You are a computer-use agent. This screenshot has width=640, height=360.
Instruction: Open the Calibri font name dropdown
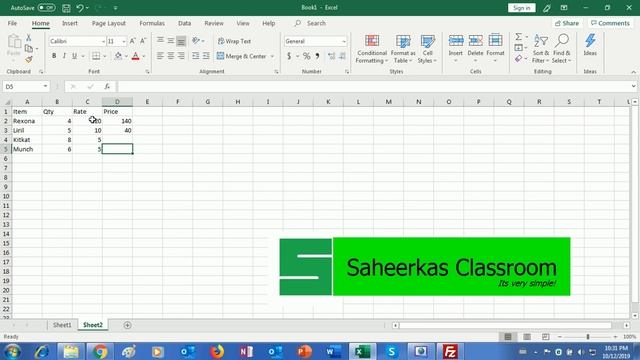tap(103, 41)
